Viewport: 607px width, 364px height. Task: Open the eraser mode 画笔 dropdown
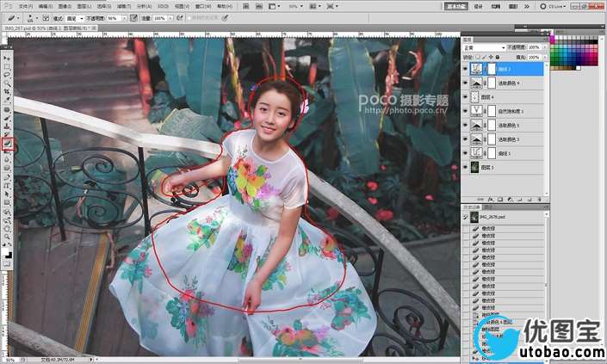(75, 18)
